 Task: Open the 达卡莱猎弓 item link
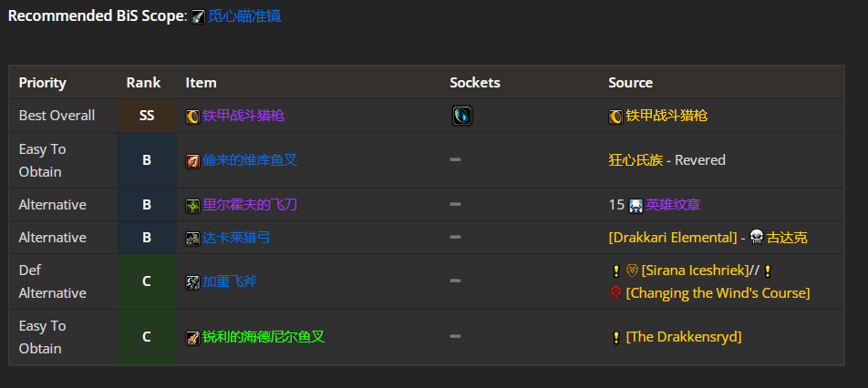(236, 238)
